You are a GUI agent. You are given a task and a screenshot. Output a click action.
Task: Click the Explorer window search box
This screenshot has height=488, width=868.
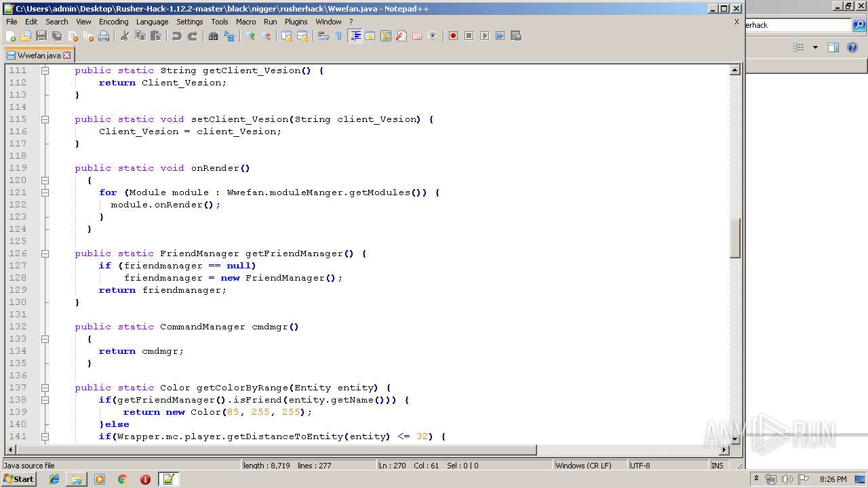point(799,25)
